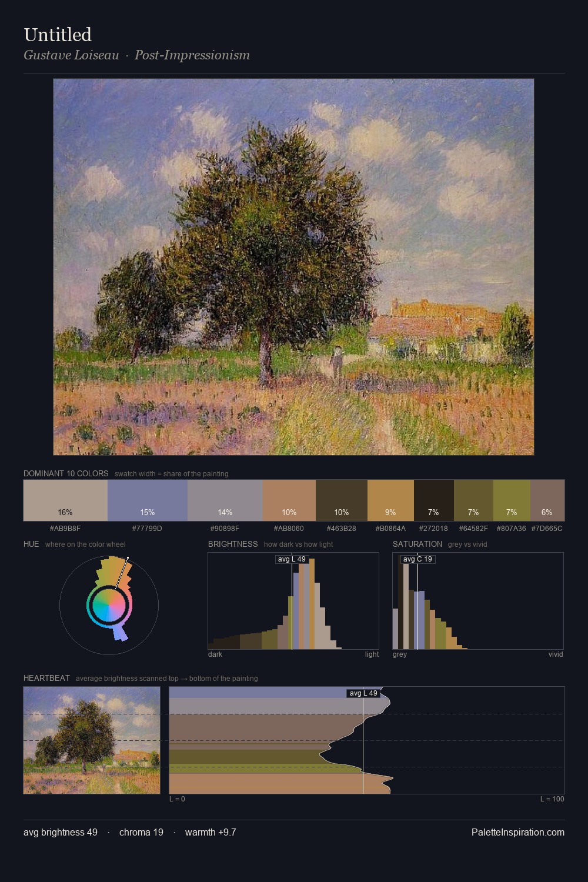
Task: Click the 'avg brightness 49' footer stat
Action: [x=61, y=832]
